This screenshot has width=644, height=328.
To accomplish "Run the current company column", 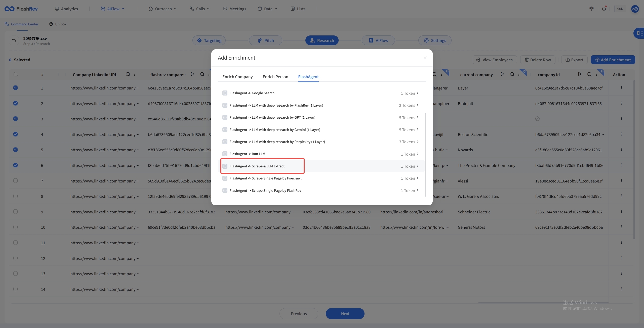I will [502, 74].
